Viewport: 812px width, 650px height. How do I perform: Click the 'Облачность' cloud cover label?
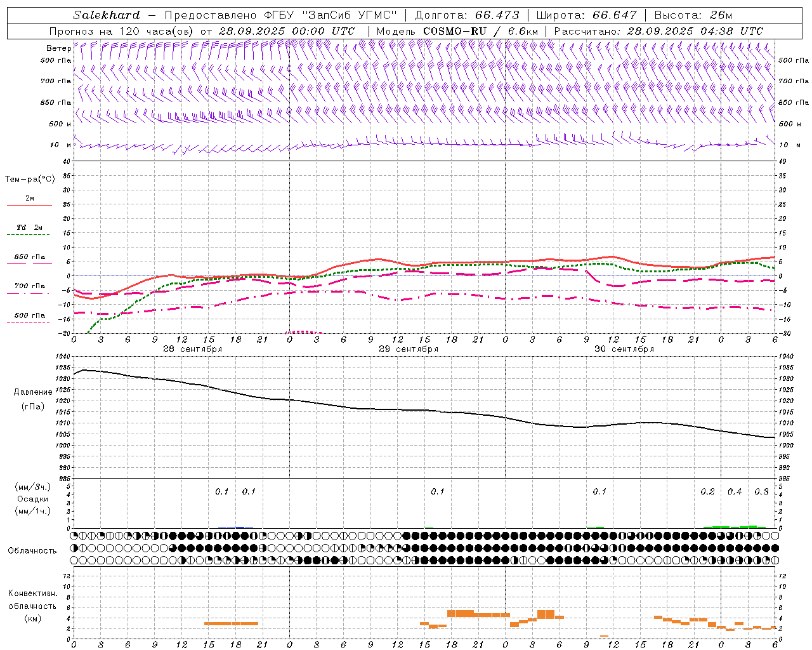(32, 551)
